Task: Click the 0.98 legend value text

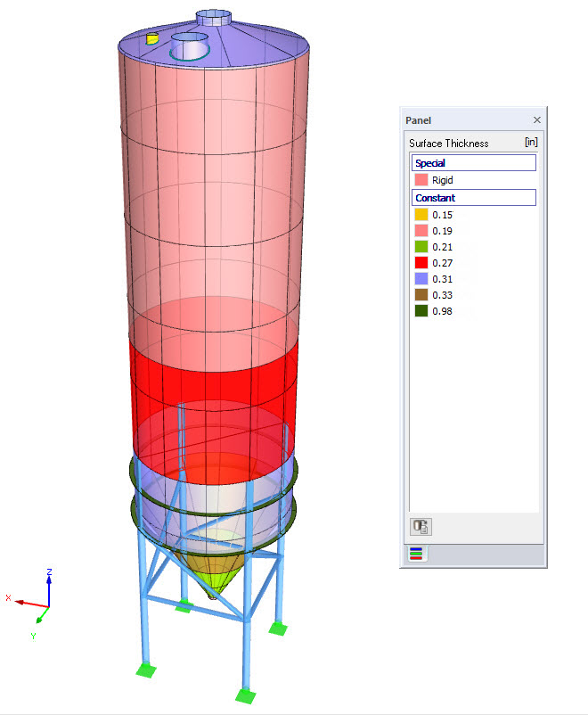Action: point(442,311)
